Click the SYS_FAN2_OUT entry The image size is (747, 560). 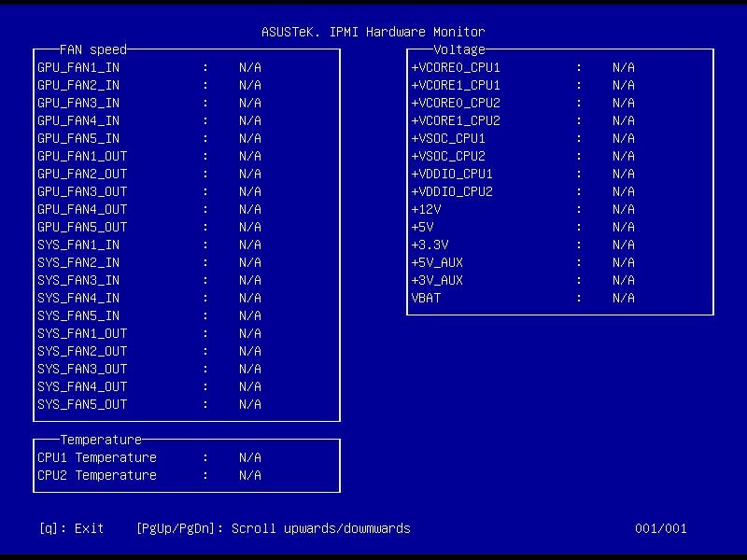(x=82, y=351)
